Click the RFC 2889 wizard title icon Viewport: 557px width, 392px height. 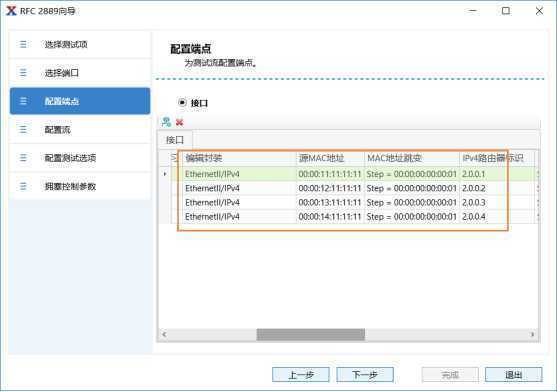click(x=11, y=11)
